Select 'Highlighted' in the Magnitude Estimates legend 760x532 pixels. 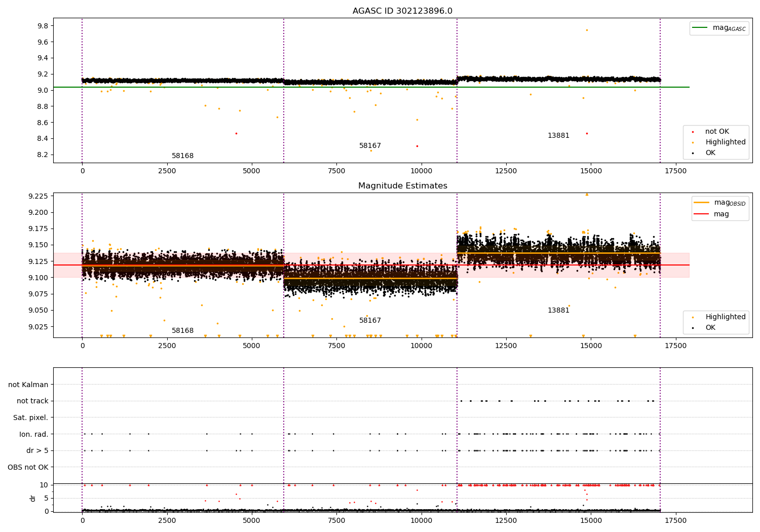(x=726, y=317)
